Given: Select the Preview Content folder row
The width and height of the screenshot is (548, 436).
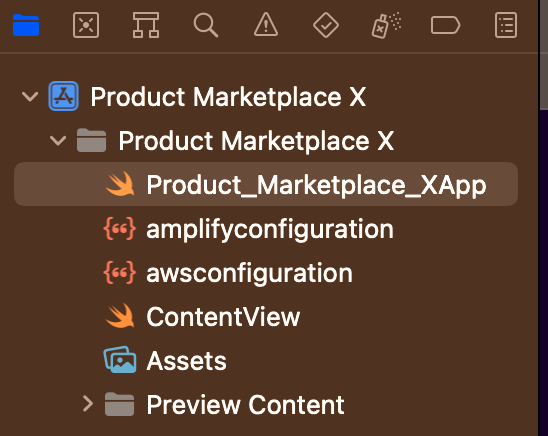Looking at the screenshot, I should coord(266,405).
